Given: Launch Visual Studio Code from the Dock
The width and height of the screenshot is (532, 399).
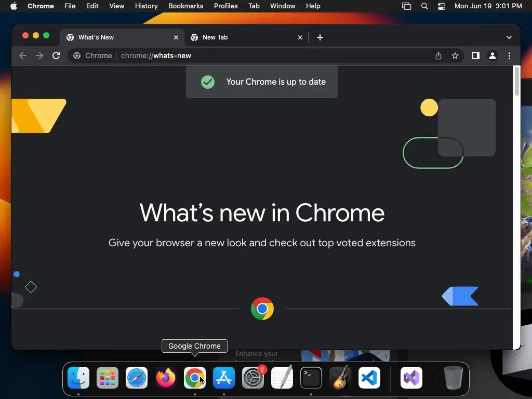Looking at the screenshot, I should click(369, 378).
